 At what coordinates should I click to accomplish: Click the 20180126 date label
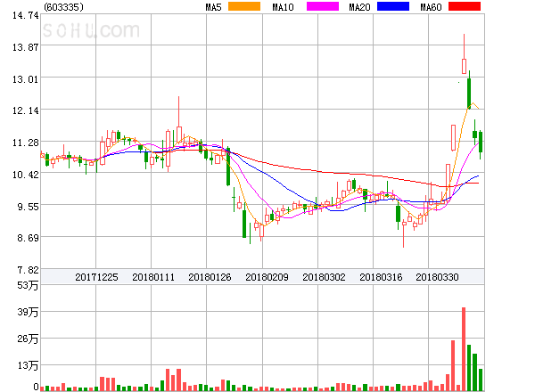[x=210, y=277]
